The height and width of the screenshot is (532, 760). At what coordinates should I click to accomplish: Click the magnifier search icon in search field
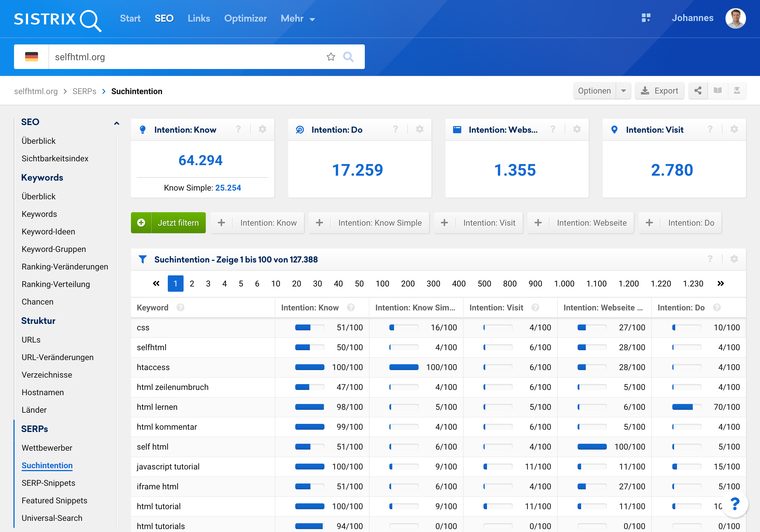pyautogui.click(x=348, y=57)
